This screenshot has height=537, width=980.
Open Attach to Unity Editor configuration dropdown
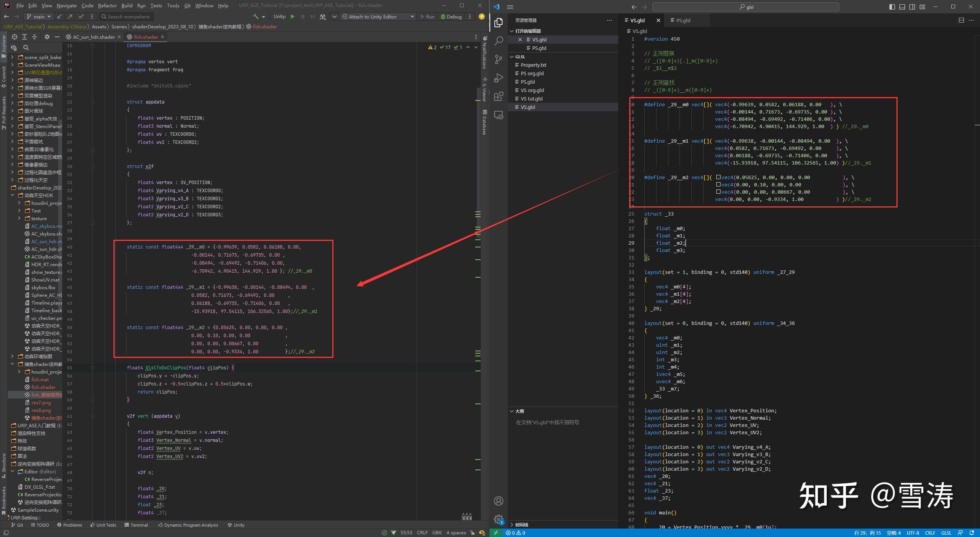pos(412,16)
